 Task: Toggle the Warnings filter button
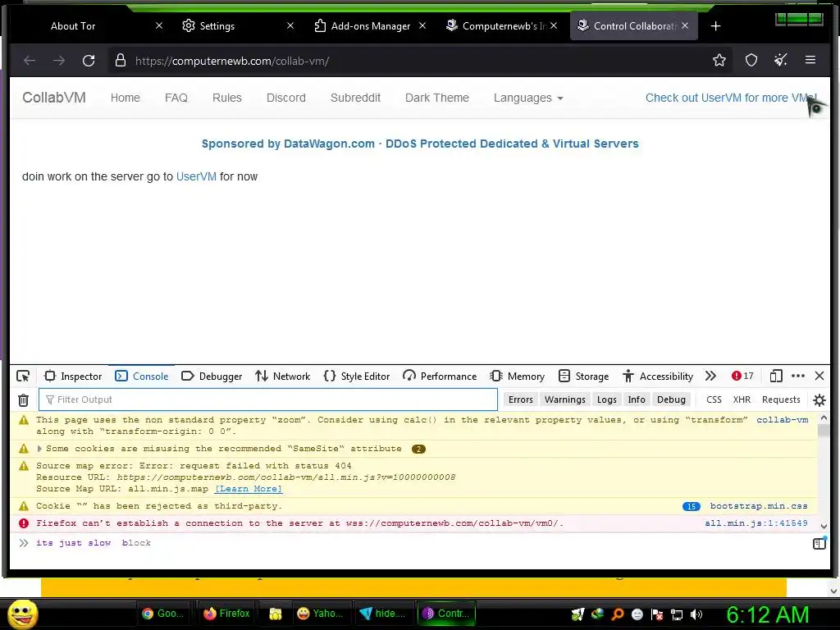click(x=564, y=399)
